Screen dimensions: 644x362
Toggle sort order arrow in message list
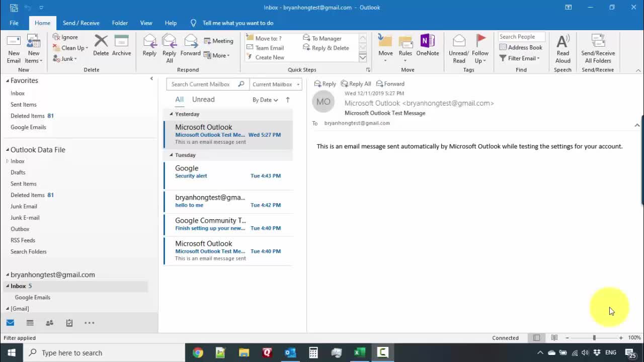point(288,100)
